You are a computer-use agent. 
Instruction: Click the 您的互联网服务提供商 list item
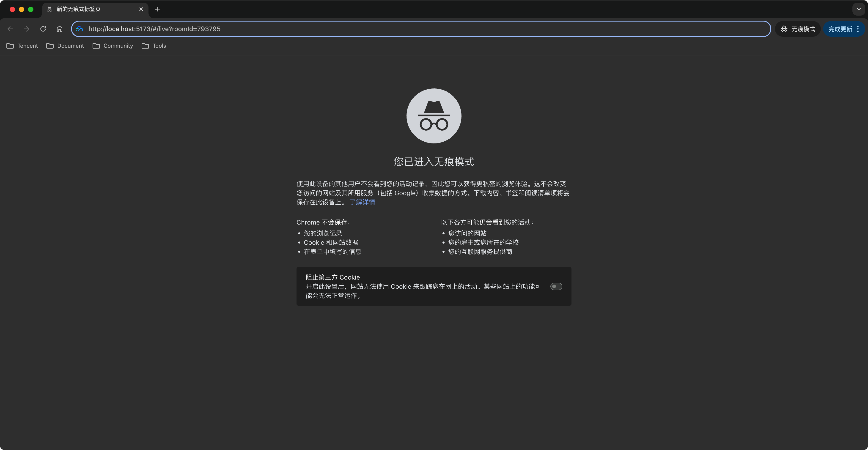click(480, 252)
